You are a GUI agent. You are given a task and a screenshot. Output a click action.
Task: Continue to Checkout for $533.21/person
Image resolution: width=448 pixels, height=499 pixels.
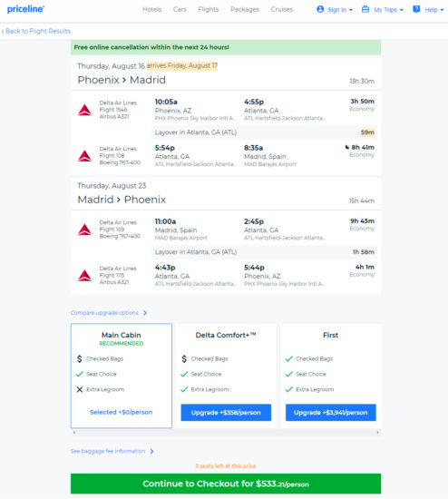(226, 484)
